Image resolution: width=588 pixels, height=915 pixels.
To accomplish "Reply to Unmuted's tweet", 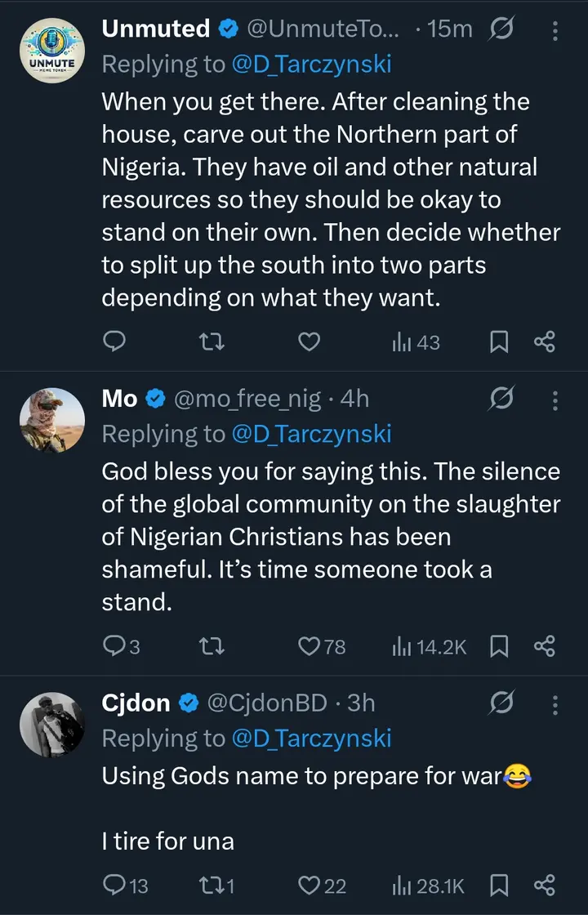I will tap(116, 342).
